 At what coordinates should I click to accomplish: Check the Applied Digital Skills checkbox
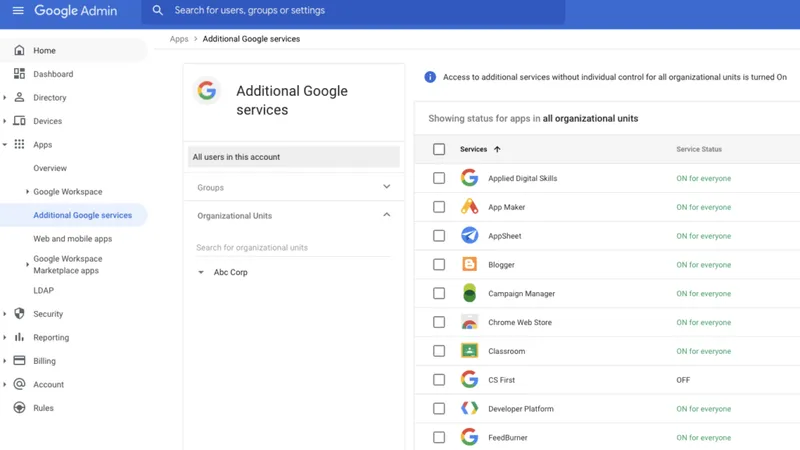click(x=439, y=178)
